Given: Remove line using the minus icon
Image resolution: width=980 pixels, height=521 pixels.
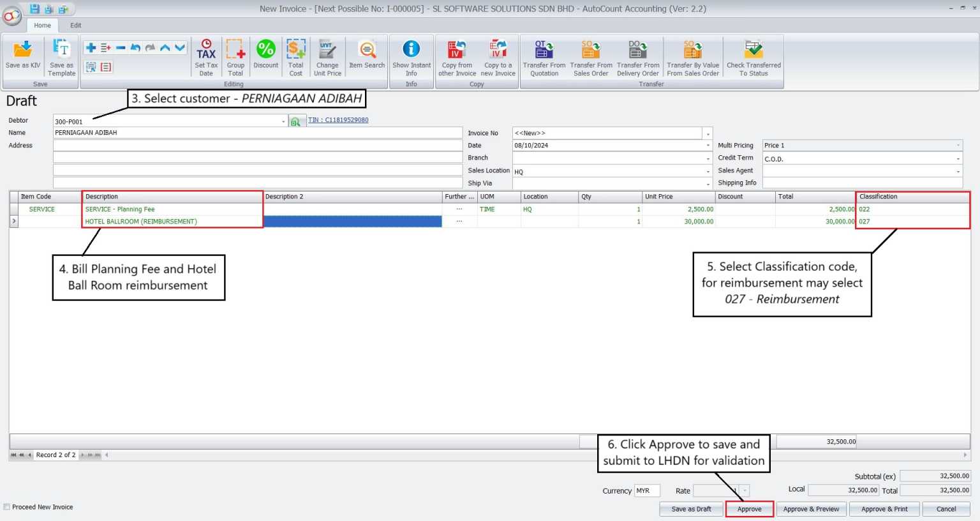Looking at the screenshot, I should (x=121, y=48).
